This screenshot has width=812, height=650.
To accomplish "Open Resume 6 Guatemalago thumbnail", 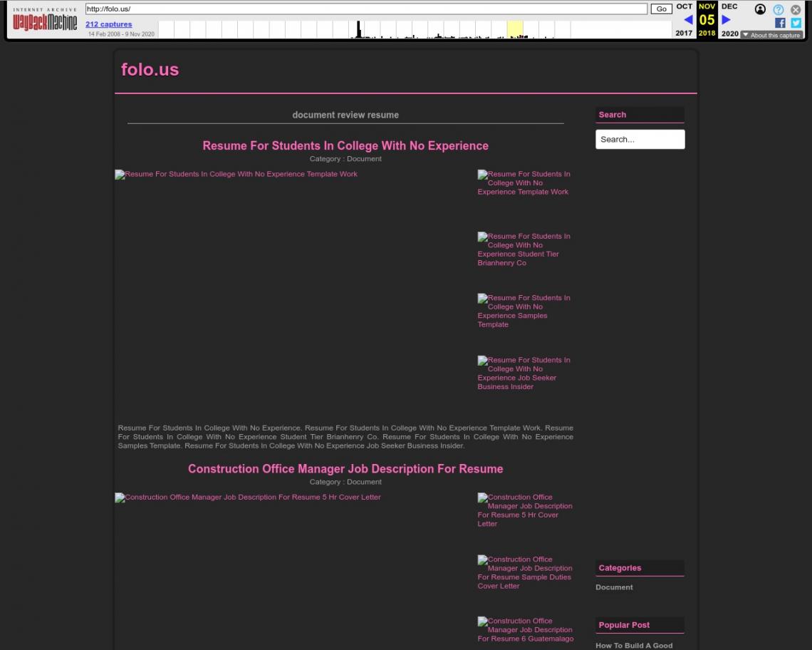I will coord(526,630).
